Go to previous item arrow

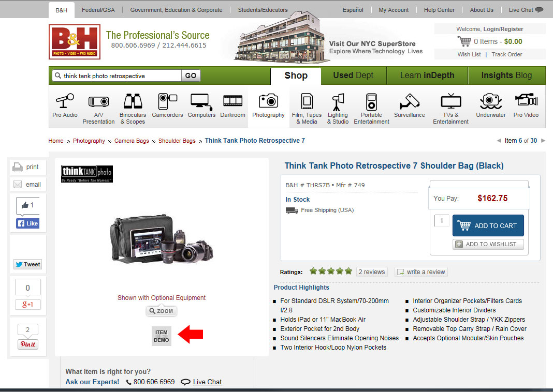(x=499, y=141)
